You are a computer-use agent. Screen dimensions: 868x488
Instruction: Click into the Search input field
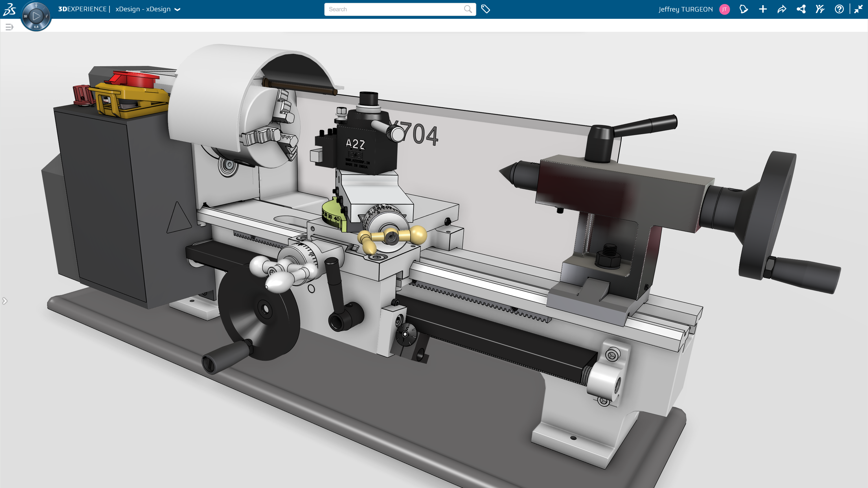[394, 9]
